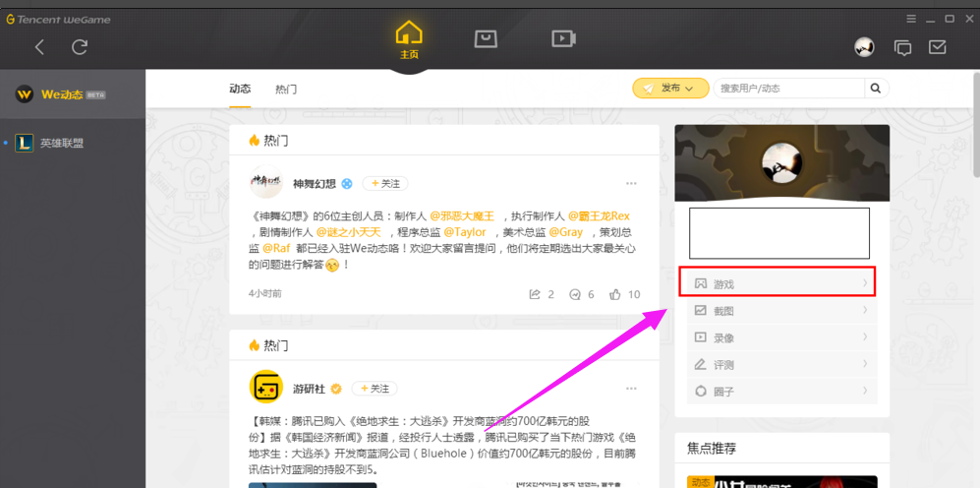Toggle follow for 游研社
This screenshot has height=488, width=980.
(374, 389)
